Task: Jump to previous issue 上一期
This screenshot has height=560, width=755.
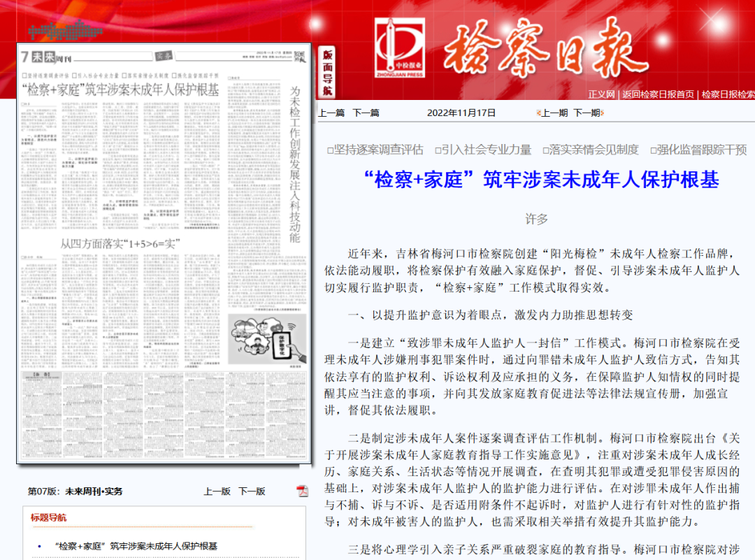Action: pyautogui.click(x=553, y=113)
